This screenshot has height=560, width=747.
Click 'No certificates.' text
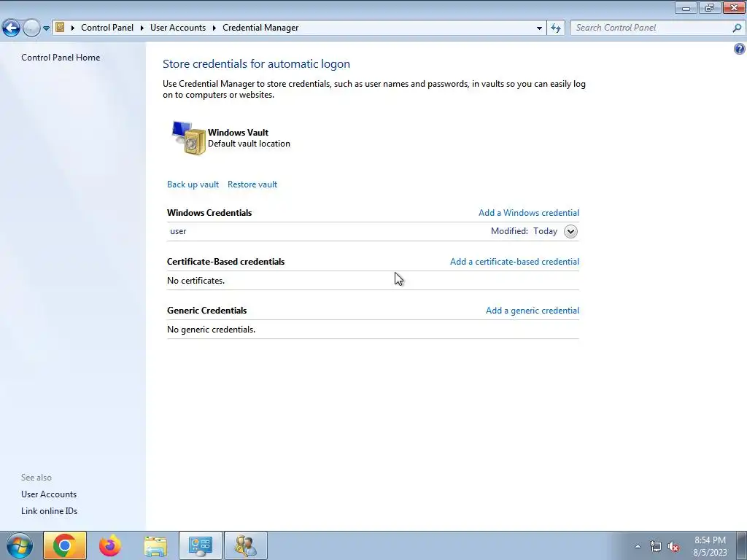click(196, 281)
